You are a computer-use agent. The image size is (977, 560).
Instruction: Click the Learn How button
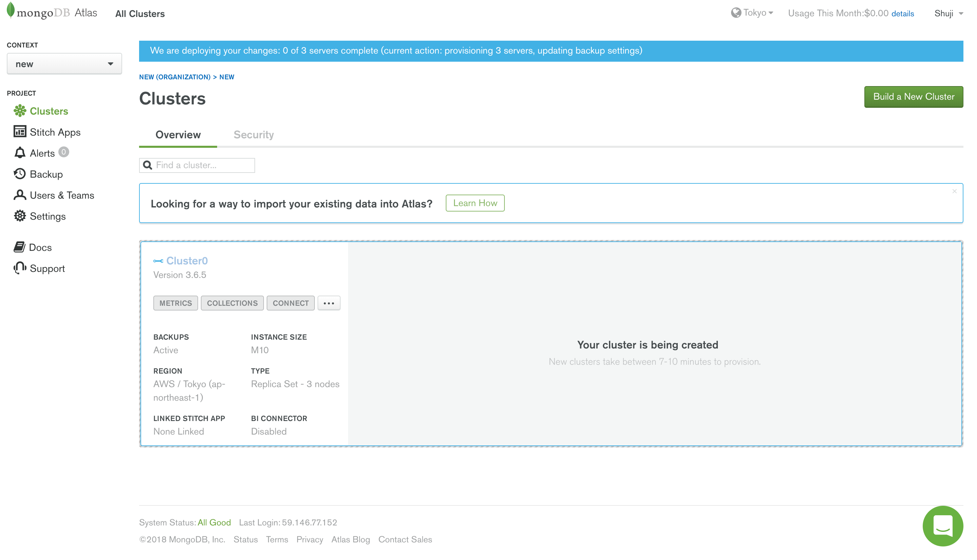[475, 203]
